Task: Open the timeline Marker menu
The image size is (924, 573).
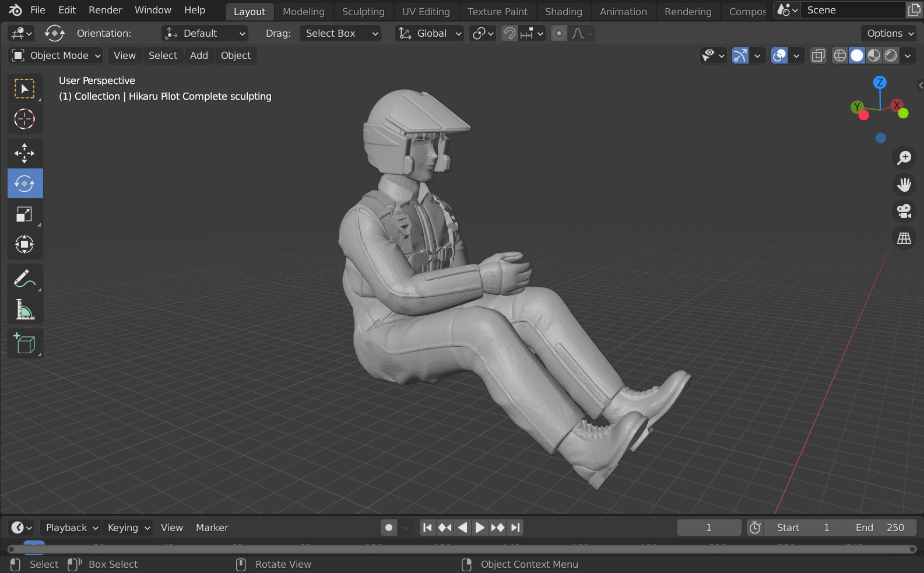Action: click(212, 528)
